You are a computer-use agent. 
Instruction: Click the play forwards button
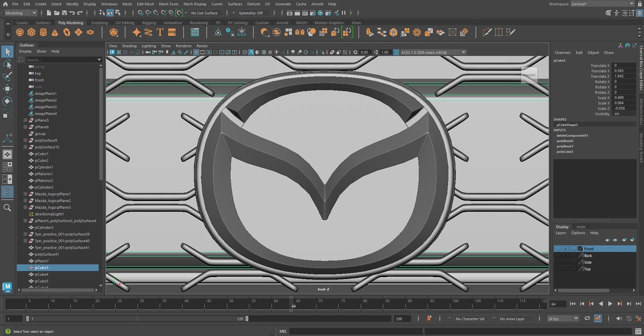pyautogui.click(x=610, y=304)
